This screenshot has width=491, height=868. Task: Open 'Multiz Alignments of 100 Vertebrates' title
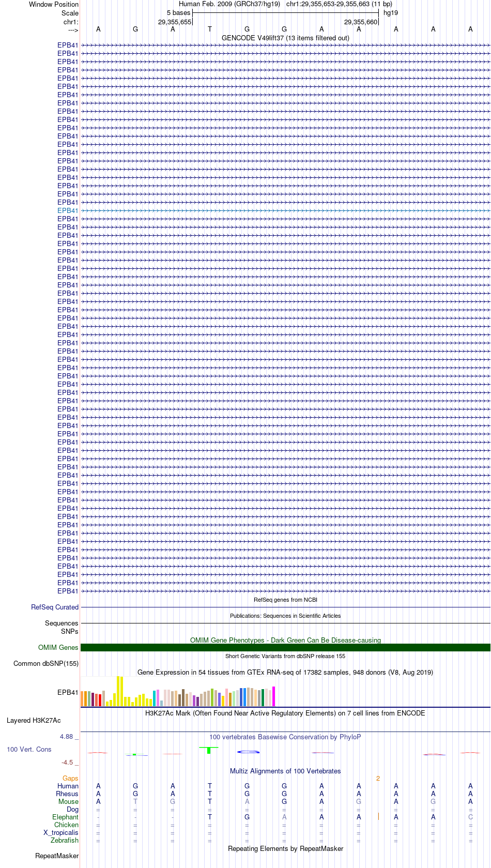click(285, 771)
